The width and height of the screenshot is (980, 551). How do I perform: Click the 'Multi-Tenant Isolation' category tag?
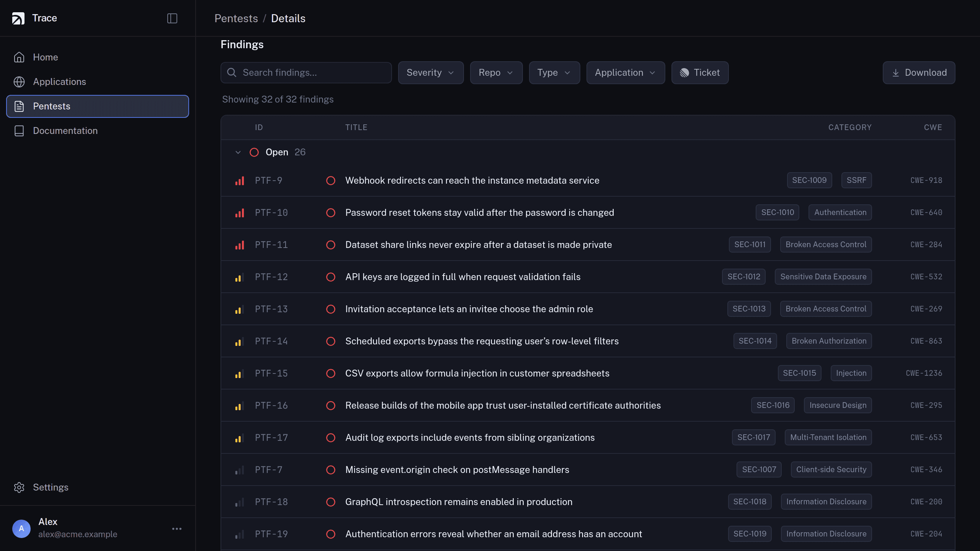pos(828,437)
